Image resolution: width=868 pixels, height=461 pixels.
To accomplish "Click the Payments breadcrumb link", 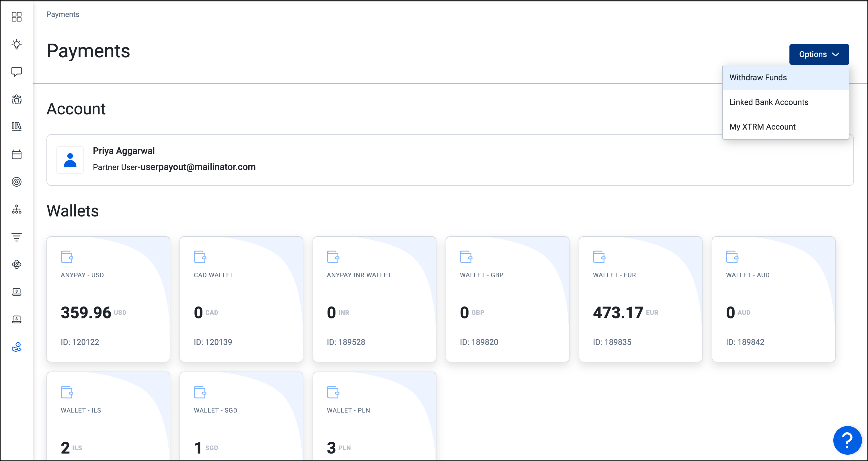I will 63,14.
